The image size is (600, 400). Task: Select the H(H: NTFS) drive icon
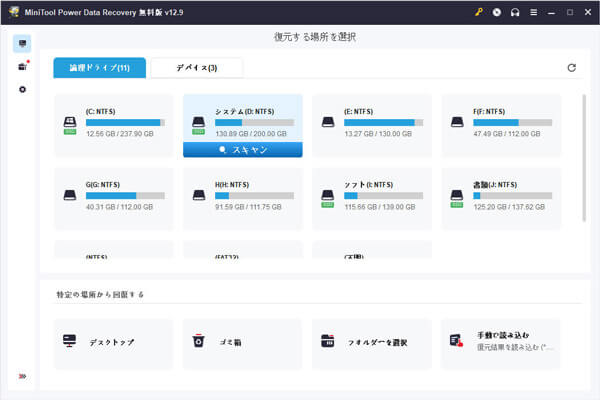pyautogui.click(x=199, y=195)
